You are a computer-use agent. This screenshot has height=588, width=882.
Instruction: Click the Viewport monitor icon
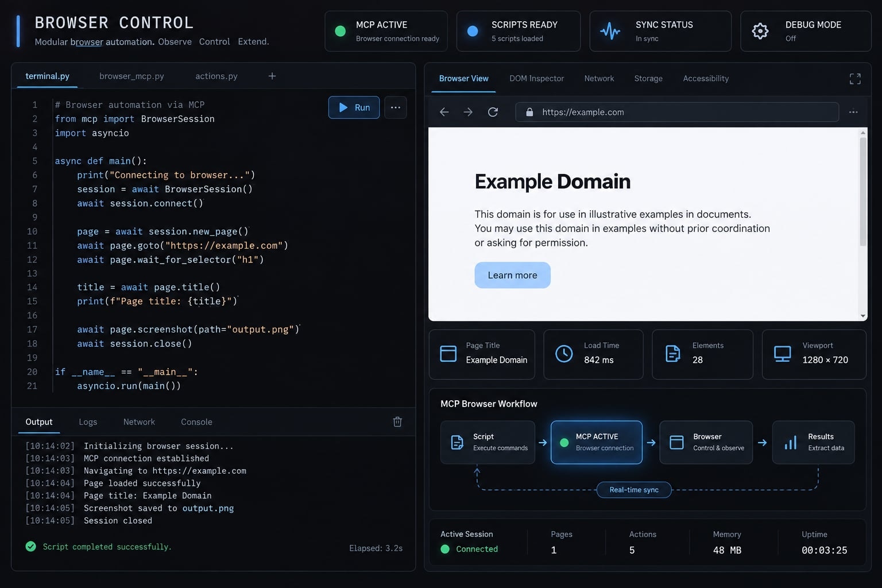point(783,354)
